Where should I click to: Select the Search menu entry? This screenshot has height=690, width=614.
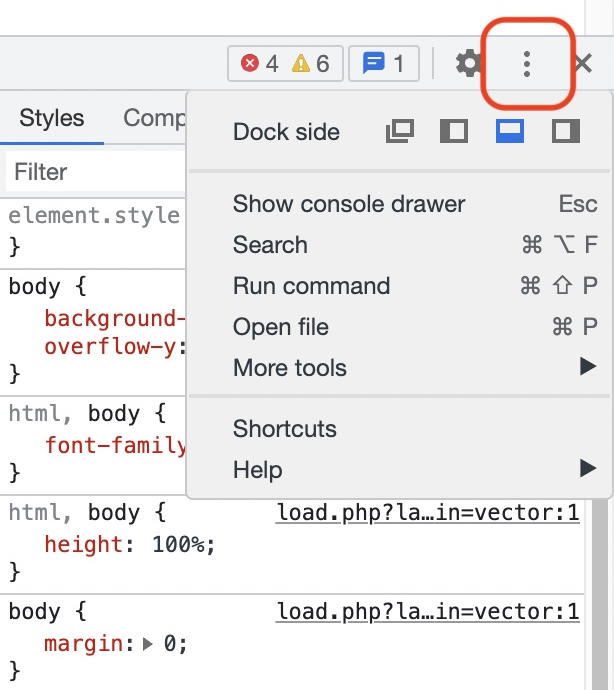click(400, 245)
